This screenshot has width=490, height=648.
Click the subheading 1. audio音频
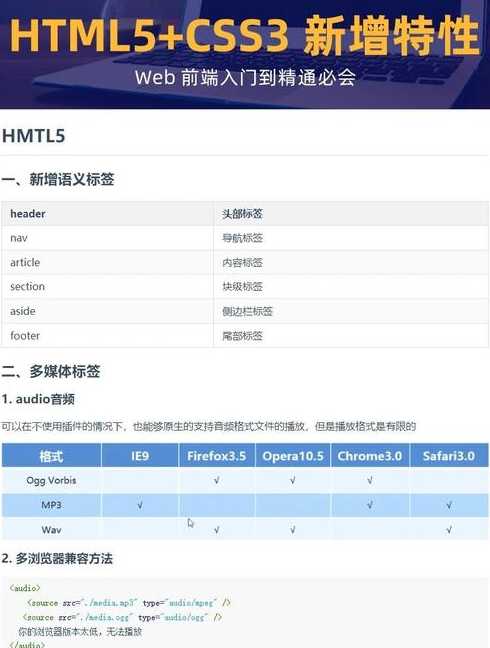click(38, 399)
